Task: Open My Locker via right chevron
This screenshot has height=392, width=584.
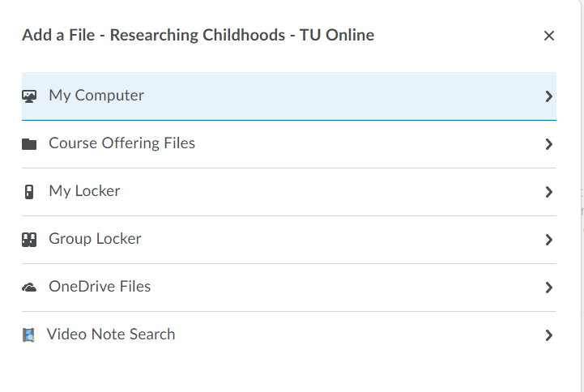Action: click(548, 192)
